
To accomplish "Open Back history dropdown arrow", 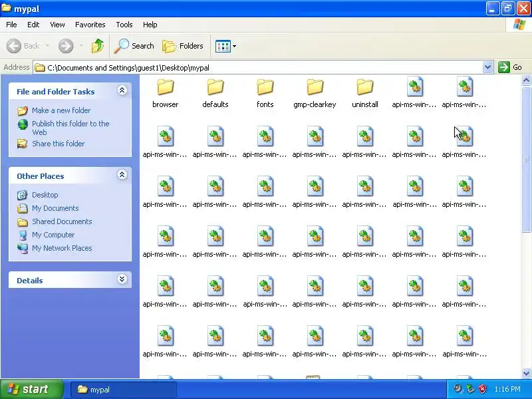I will (47, 46).
